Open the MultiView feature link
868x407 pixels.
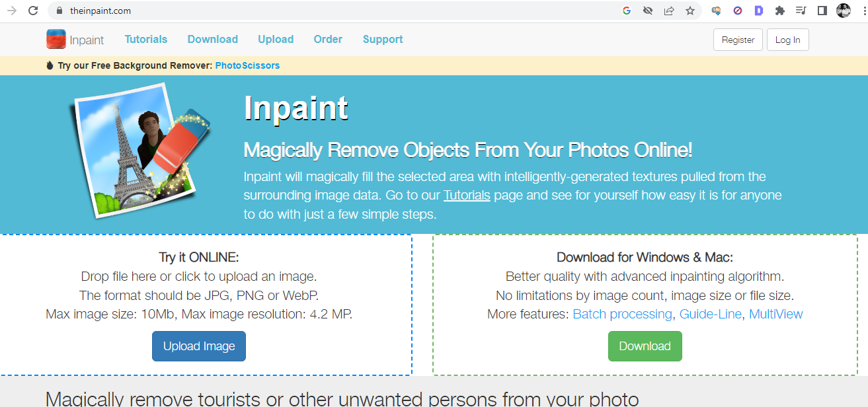(776, 314)
